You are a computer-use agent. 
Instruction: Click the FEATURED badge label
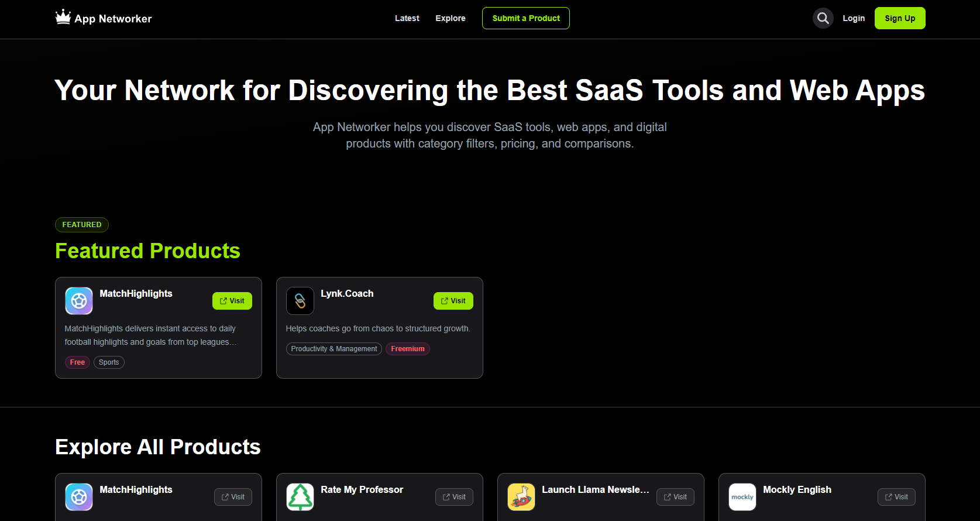82,225
